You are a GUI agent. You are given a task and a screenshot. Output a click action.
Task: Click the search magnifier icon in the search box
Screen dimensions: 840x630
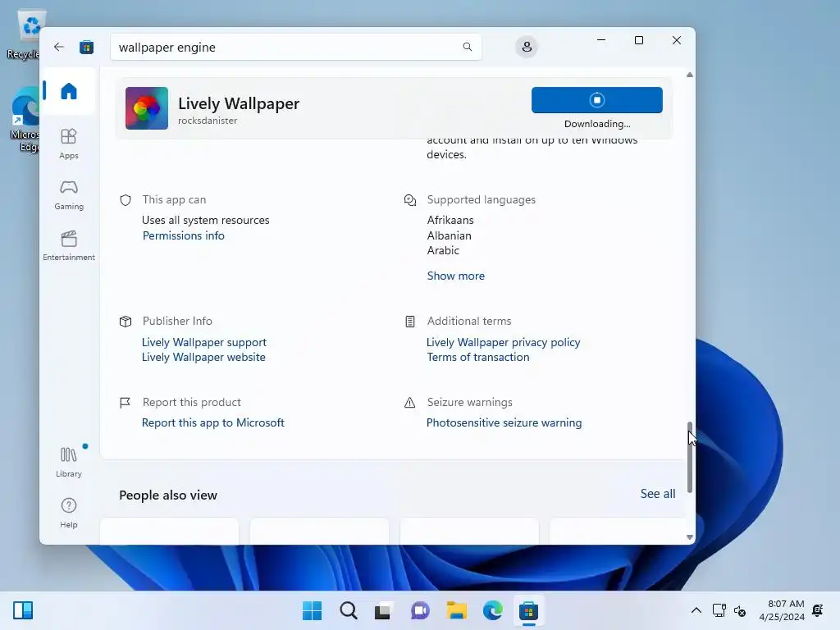point(467,47)
